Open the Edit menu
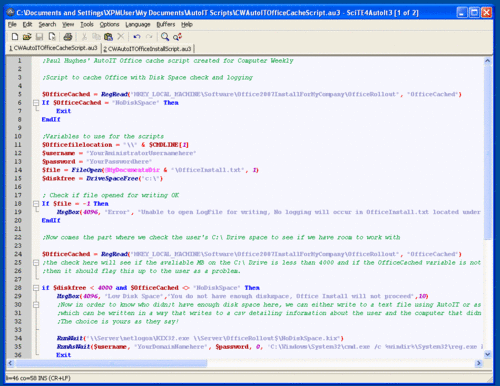Image resolution: width=500 pixels, height=386 pixels. (x=27, y=24)
